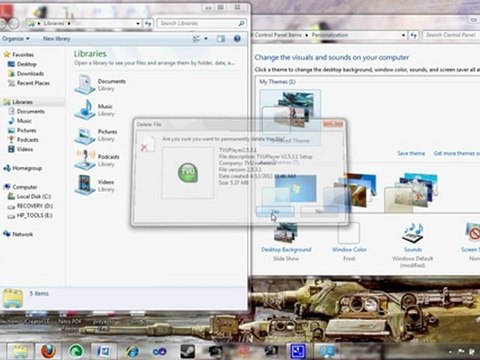Screen dimensions: 480x360
Task: Click the Save theme link
Action: [411, 153]
